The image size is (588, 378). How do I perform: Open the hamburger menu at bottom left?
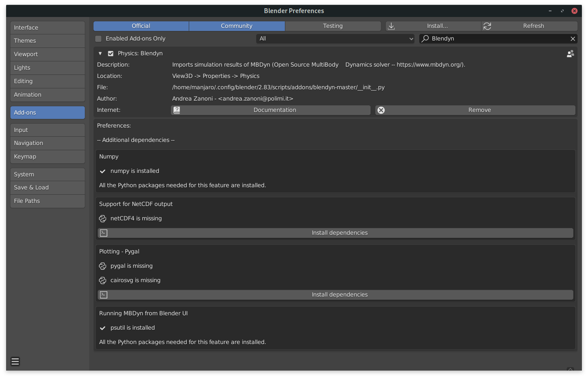[x=15, y=361]
